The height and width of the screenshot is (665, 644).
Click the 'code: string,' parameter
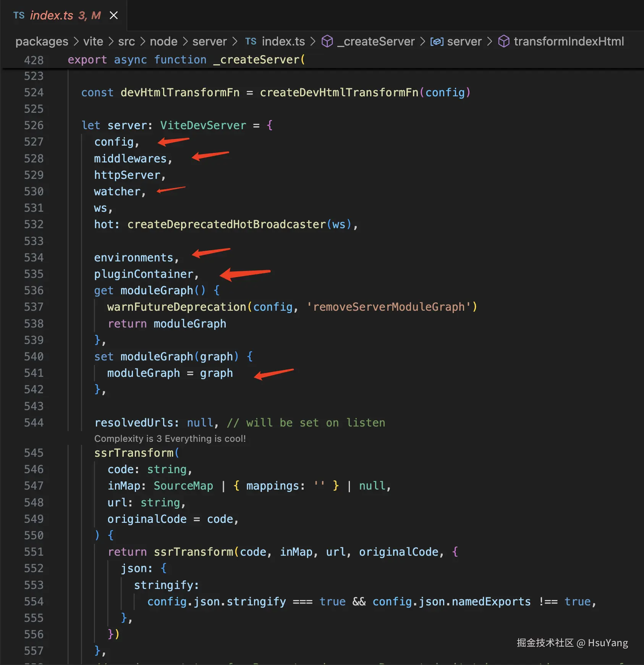[150, 469]
